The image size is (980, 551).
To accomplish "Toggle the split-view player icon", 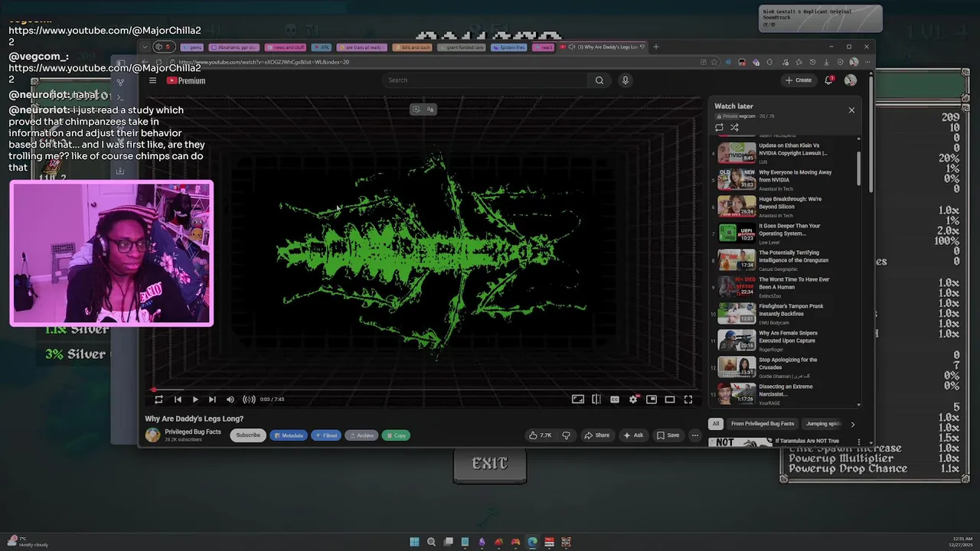I will click(596, 399).
